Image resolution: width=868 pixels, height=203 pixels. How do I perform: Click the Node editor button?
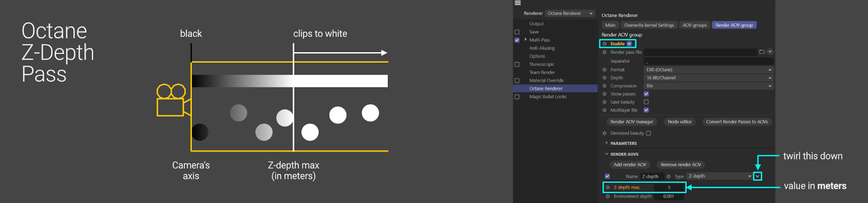[x=680, y=122]
